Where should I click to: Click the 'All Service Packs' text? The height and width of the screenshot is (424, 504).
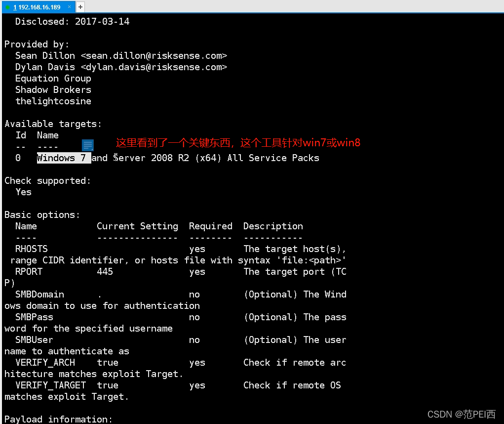click(273, 158)
